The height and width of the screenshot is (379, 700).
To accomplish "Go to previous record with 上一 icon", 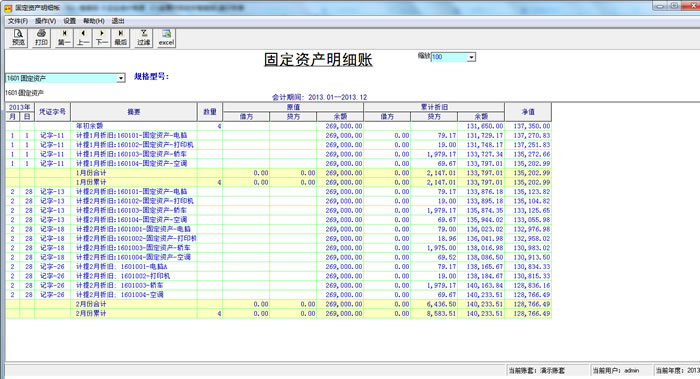I will pyautogui.click(x=83, y=38).
